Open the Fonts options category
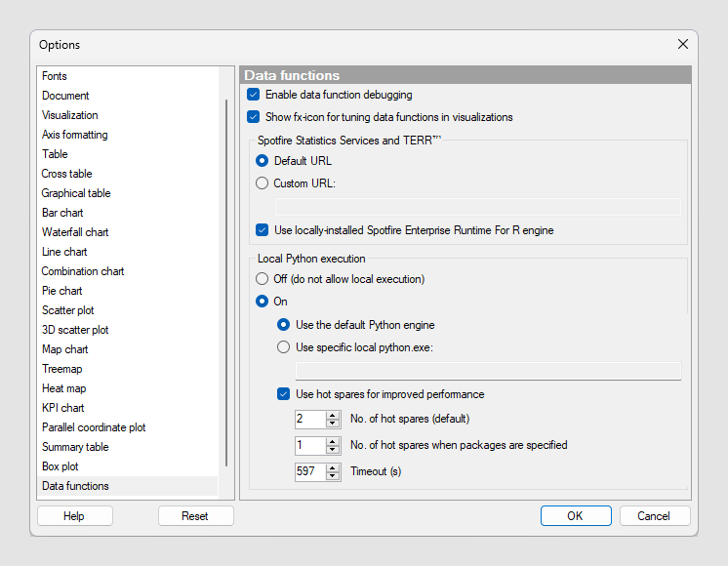This screenshot has width=728, height=566. (127, 76)
